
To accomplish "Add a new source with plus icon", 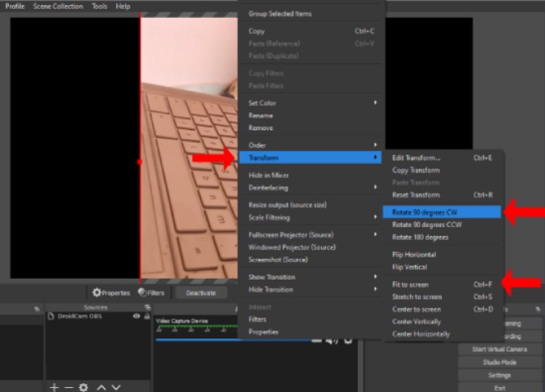I will (x=54, y=387).
